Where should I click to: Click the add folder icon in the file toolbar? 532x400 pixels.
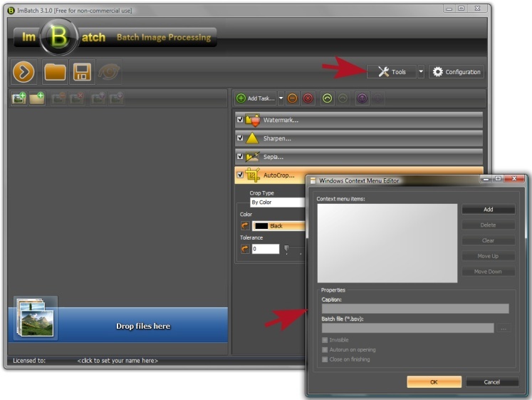point(36,98)
